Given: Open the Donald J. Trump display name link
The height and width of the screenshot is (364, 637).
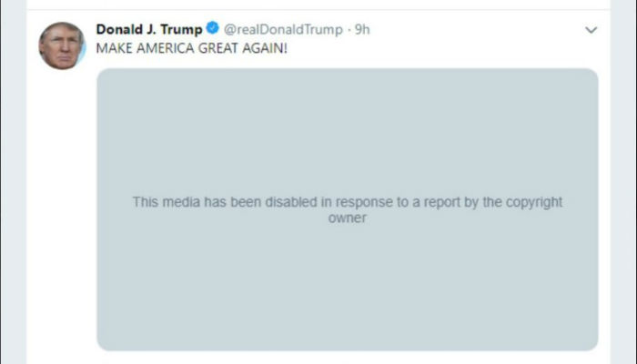Looking at the screenshot, I should (149, 29).
